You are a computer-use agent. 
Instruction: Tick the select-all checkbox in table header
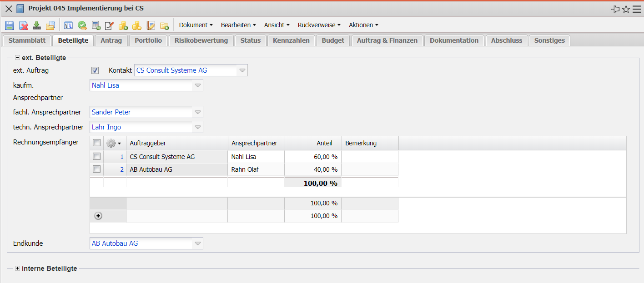[x=96, y=143]
